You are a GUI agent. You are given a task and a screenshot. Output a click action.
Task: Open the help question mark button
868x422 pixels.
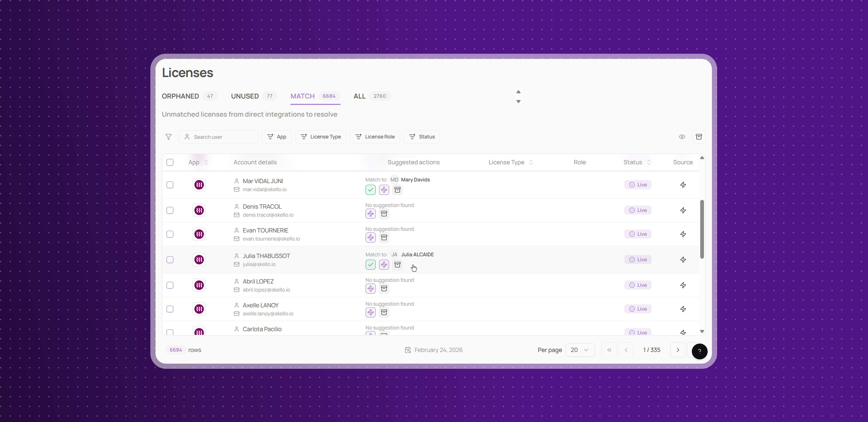[x=699, y=351]
